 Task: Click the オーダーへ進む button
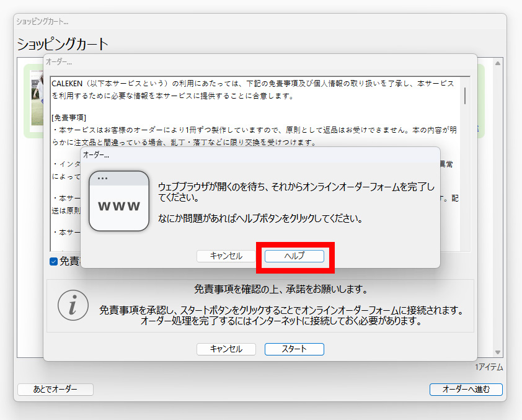click(x=466, y=390)
